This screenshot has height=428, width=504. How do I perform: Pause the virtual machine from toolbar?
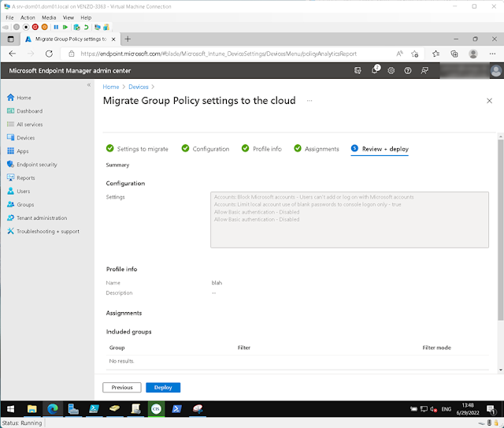click(56, 27)
